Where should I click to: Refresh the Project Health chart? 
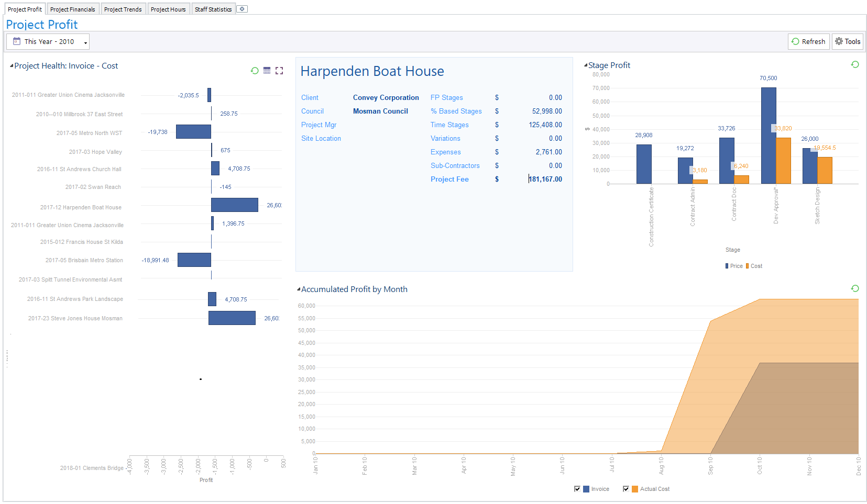click(x=255, y=70)
